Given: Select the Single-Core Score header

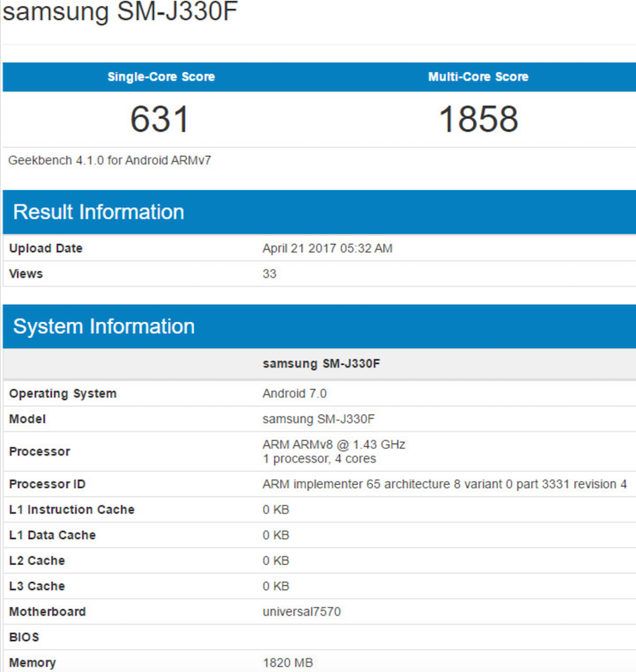Looking at the screenshot, I should coord(161,77).
